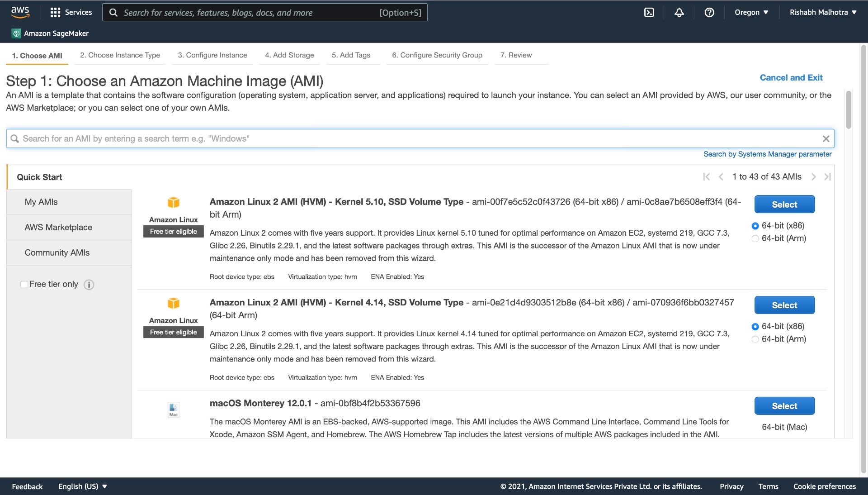Click the AMI search magnifier icon
The height and width of the screenshot is (495, 868).
14,139
